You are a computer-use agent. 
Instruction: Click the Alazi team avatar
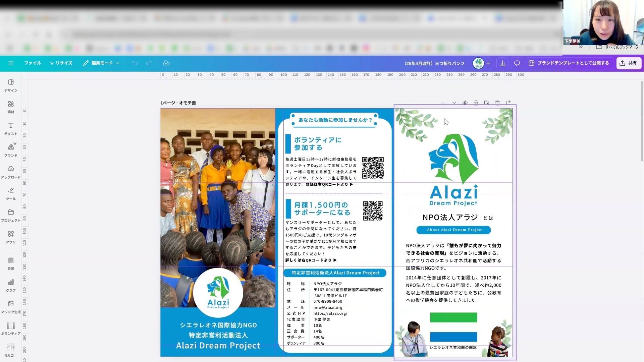tap(478, 63)
